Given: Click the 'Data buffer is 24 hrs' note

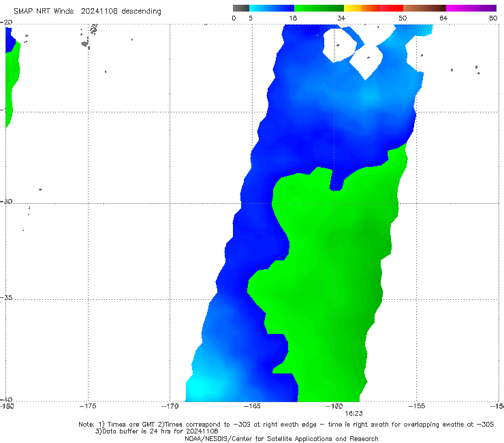Looking at the screenshot, I should pyautogui.click(x=157, y=431).
